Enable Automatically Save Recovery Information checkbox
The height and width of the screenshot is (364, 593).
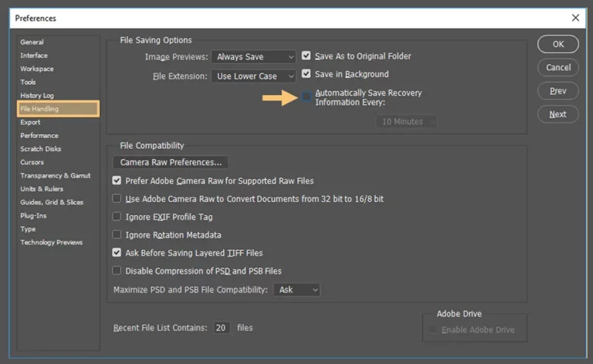[x=307, y=97]
